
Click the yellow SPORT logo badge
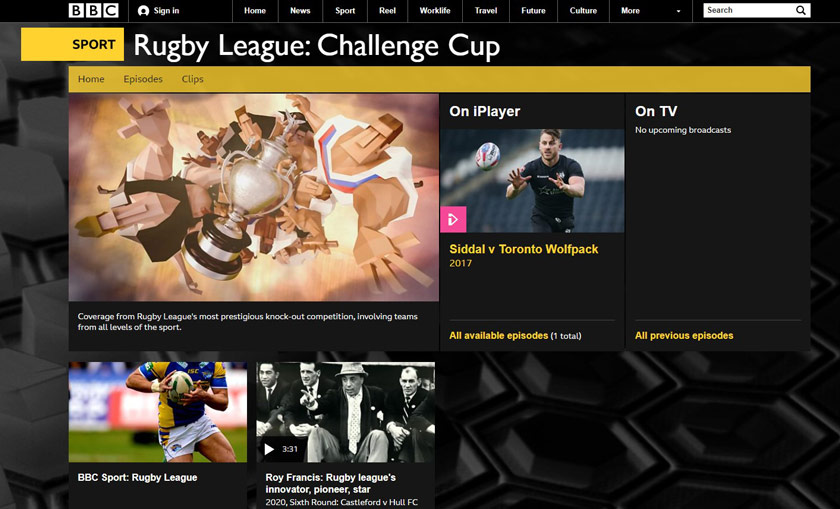(x=72, y=44)
